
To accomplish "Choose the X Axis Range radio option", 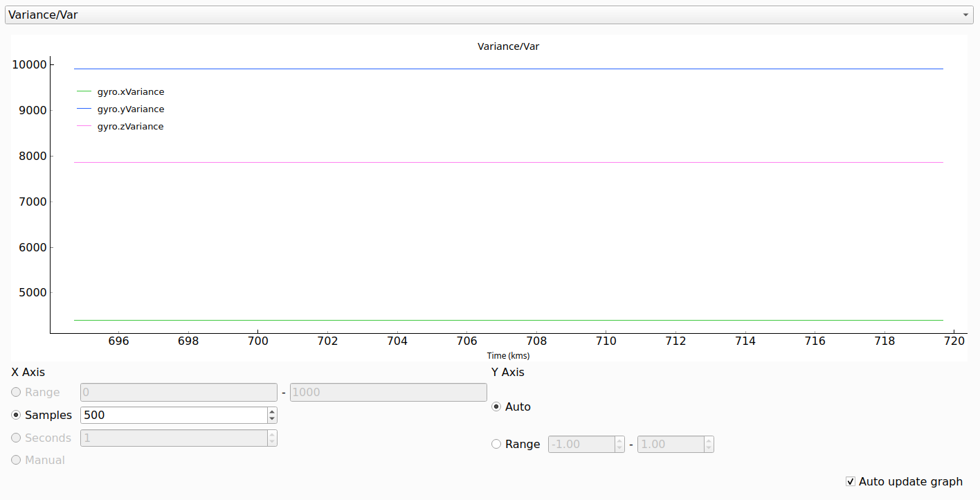I will pyautogui.click(x=16, y=393).
